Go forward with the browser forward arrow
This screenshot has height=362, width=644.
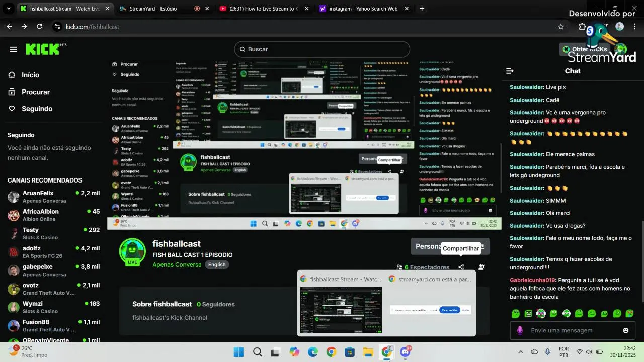[24, 27]
